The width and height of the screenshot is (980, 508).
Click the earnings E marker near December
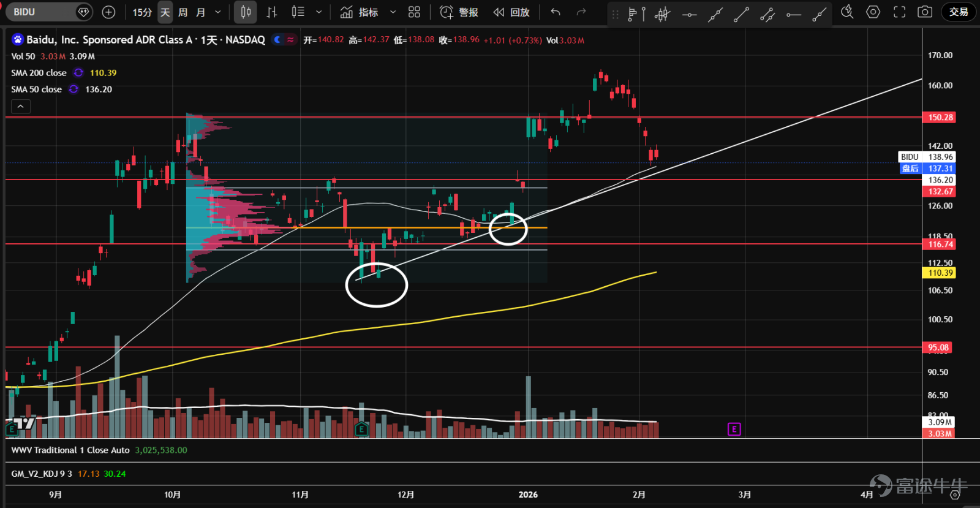pyautogui.click(x=361, y=430)
